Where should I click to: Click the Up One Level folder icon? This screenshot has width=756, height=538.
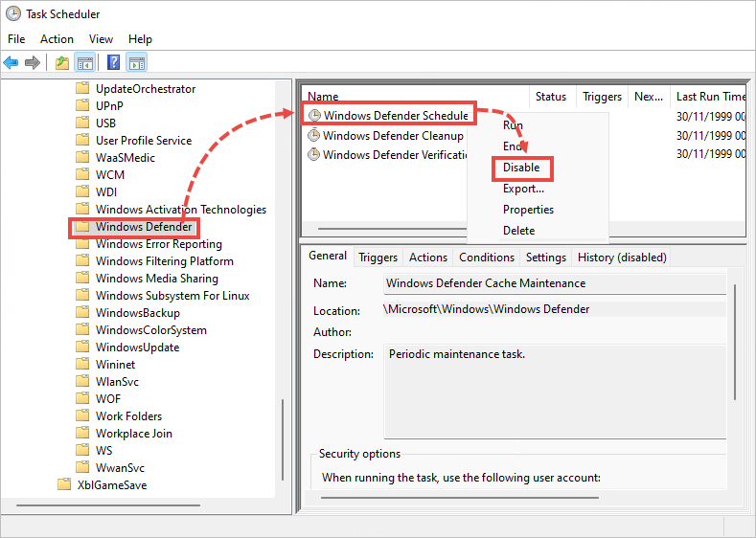(62, 62)
